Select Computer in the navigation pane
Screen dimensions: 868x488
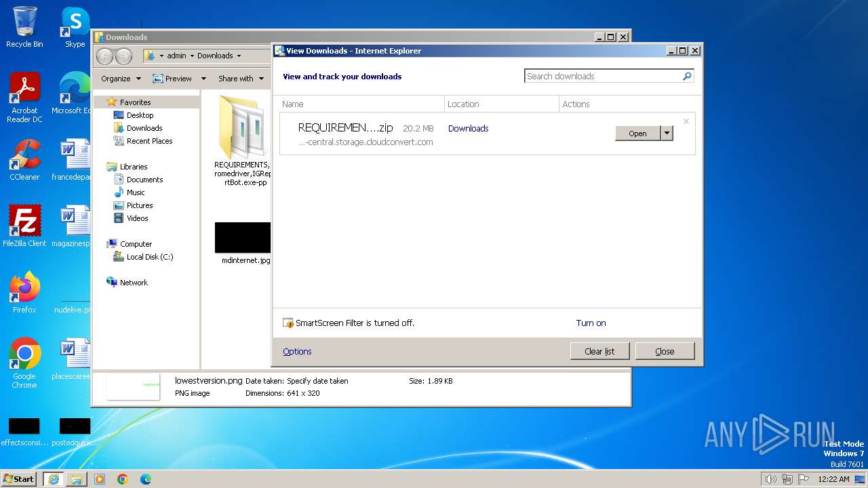coord(136,244)
